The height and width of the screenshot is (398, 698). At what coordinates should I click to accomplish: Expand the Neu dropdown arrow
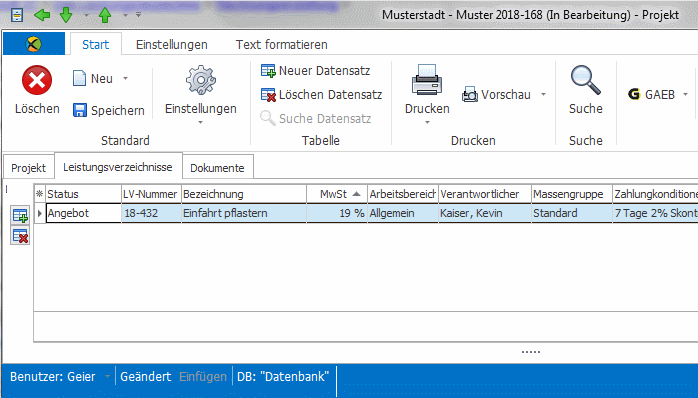[126, 78]
